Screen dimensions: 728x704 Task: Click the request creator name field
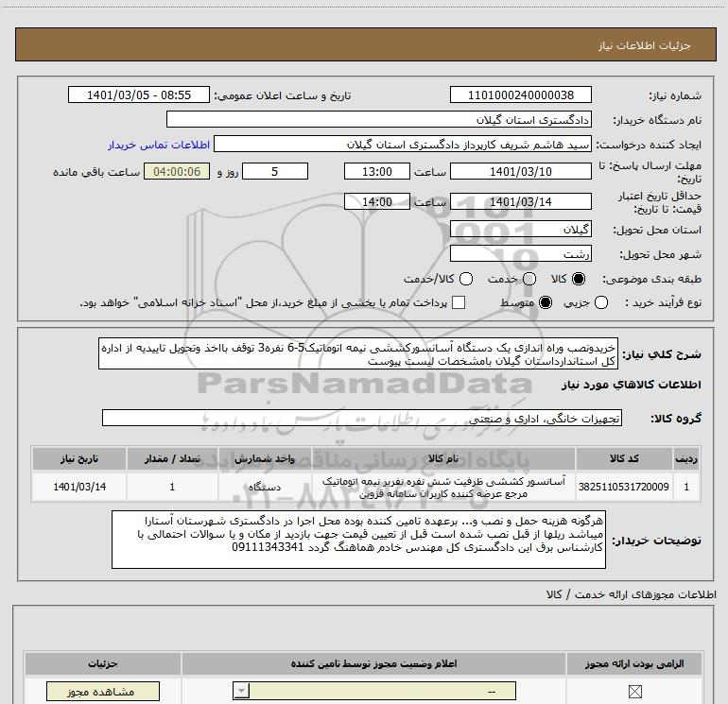point(403,144)
